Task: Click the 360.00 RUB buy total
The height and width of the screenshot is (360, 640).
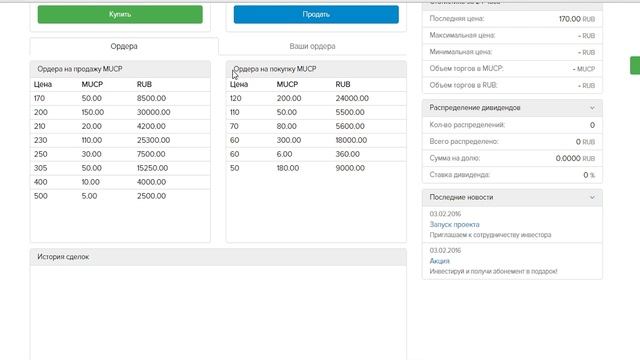Action: 347,154
